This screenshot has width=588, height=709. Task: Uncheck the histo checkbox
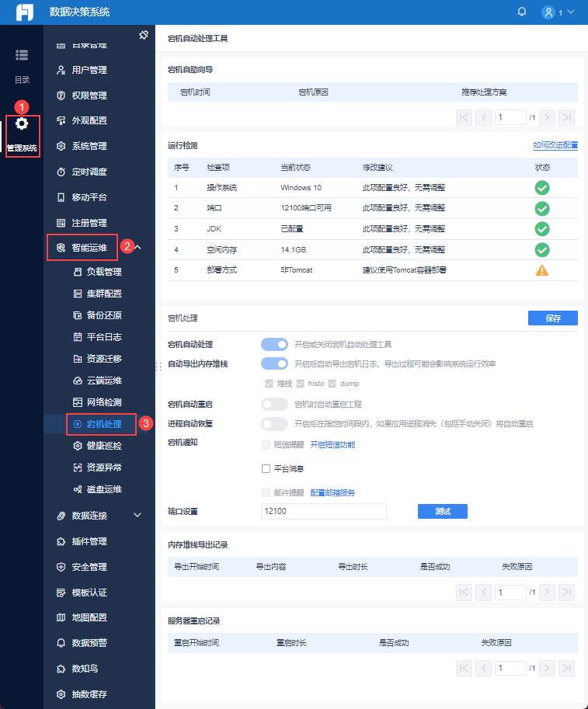(x=301, y=384)
